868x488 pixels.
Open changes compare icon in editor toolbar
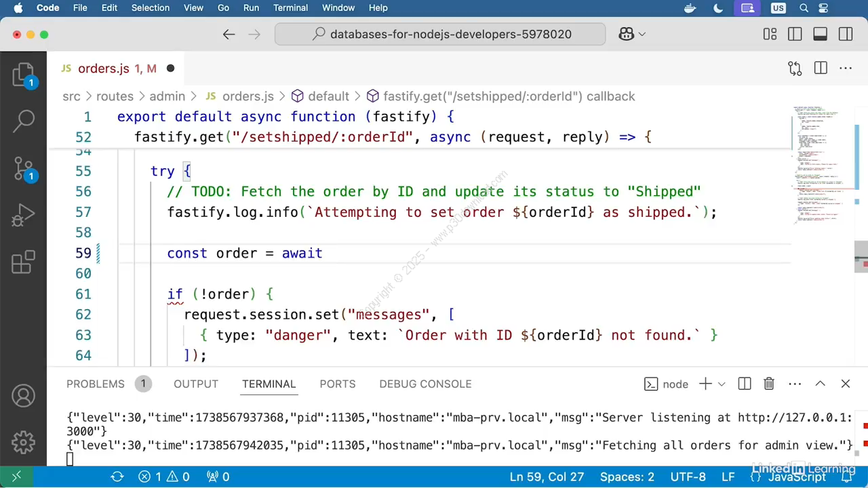[x=795, y=68]
